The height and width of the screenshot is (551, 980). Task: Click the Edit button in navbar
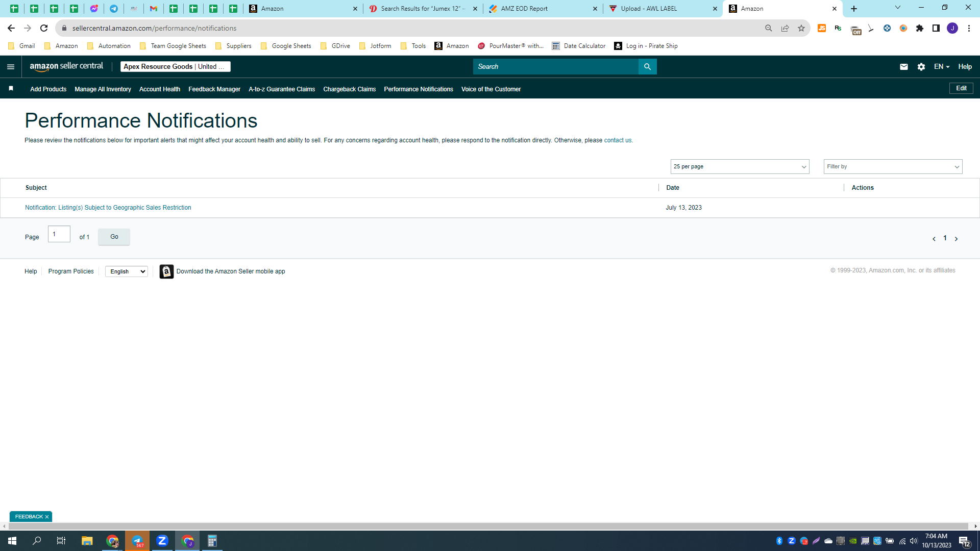[961, 88]
